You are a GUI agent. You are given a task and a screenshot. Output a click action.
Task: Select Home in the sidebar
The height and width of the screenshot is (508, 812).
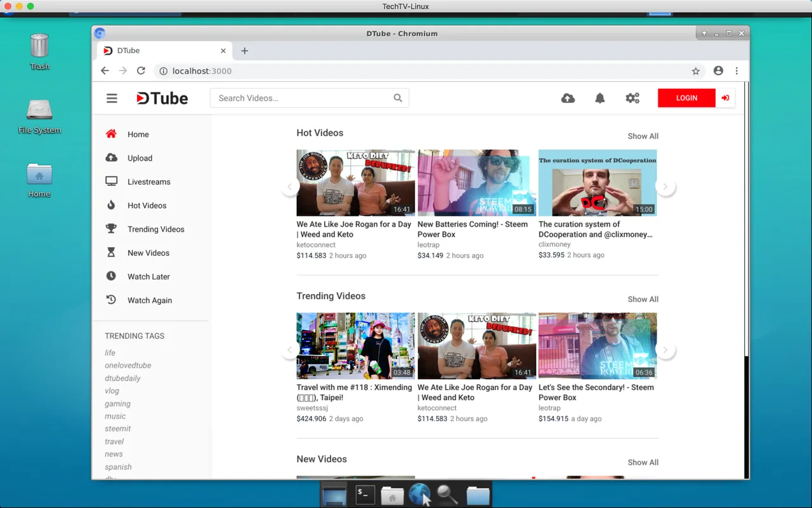click(138, 134)
